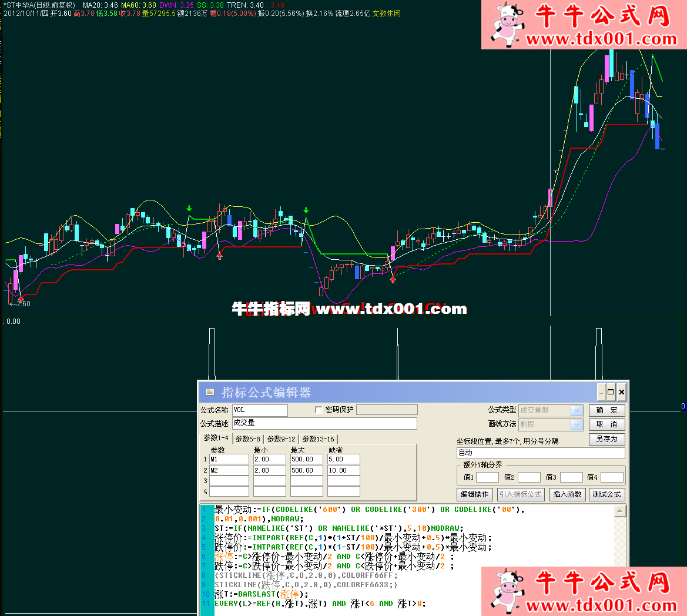
Task: Click the first green down-arrow signal on chart
Action: (x=189, y=209)
